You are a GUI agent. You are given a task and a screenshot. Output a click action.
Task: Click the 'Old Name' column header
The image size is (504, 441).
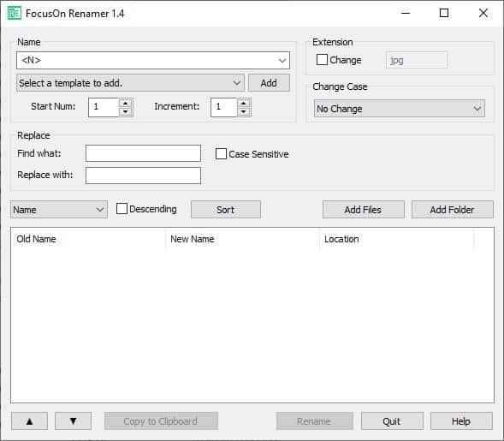coord(88,239)
